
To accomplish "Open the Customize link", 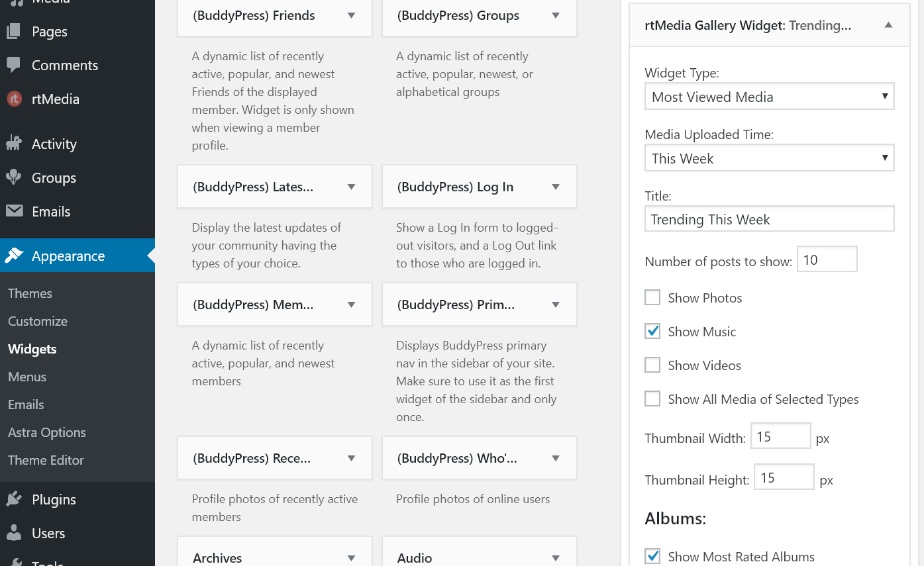I will [x=37, y=321].
